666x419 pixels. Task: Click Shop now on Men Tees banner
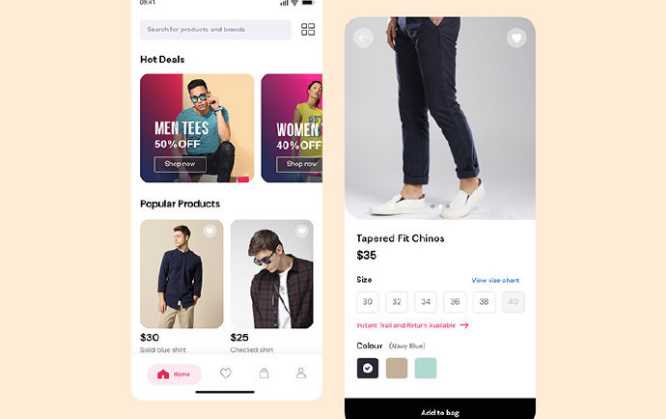[180, 164]
